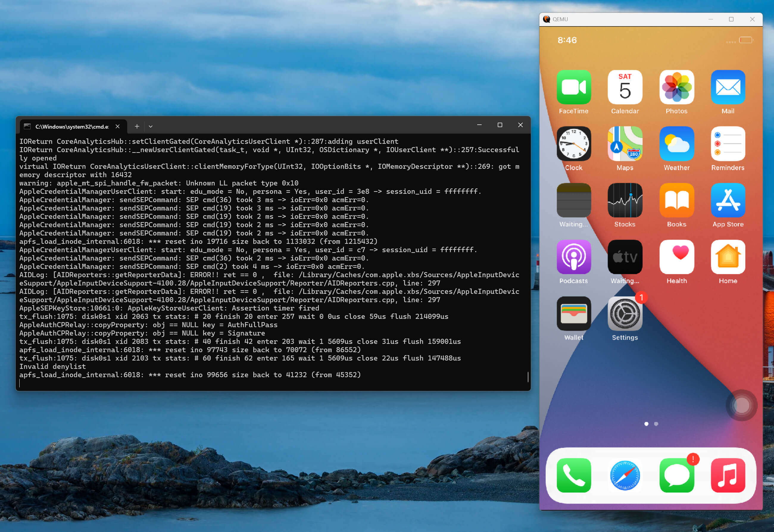Open the Home app

(728, 257)
